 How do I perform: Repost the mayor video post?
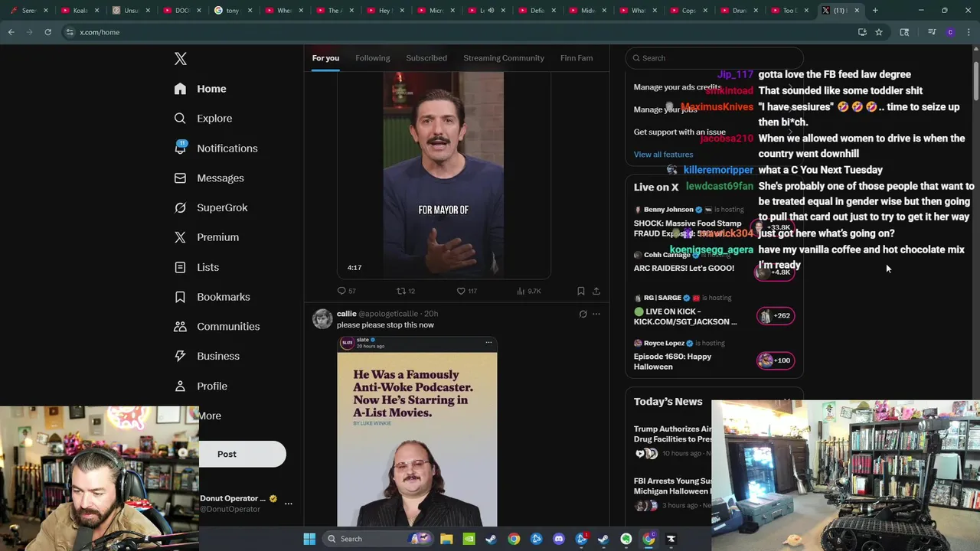point(406,291)
